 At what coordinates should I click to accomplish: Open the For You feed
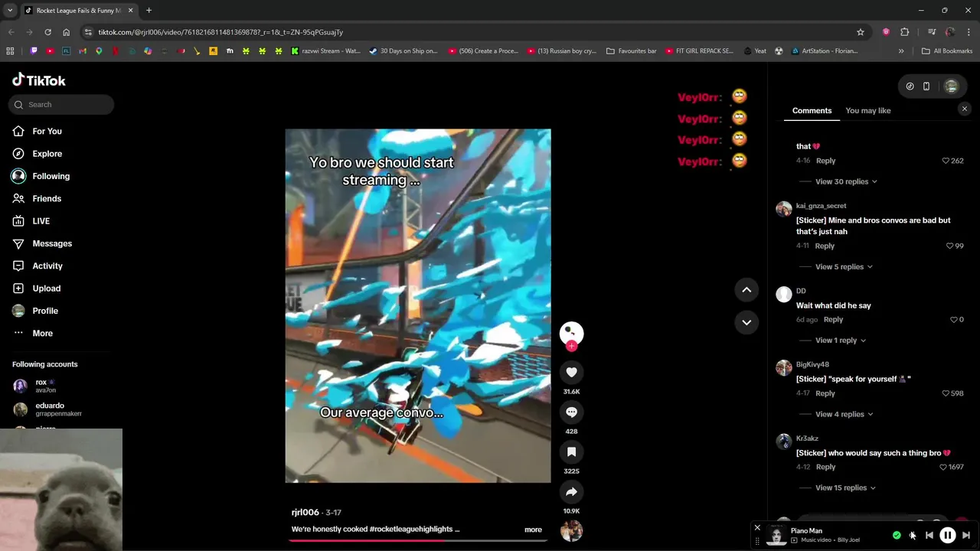(x=47, y=132)
